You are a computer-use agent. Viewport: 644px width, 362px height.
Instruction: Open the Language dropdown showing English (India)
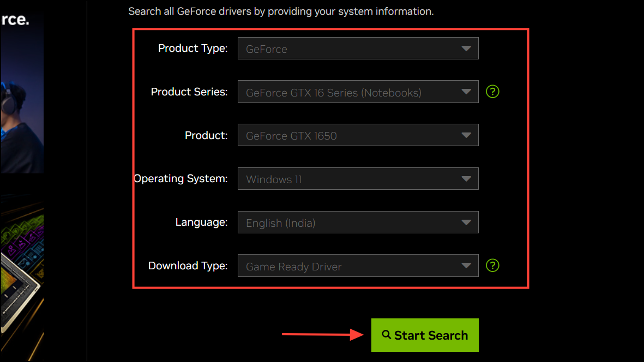(358, 222)
